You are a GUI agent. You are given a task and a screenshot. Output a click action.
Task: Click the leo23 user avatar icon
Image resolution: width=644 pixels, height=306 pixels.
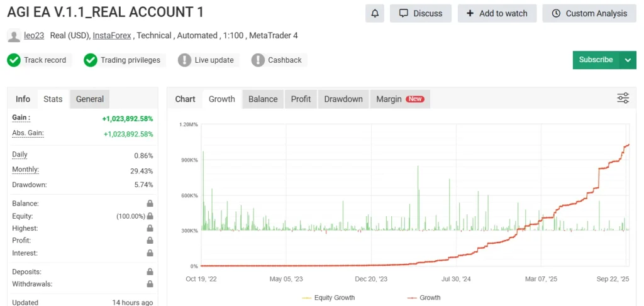(x=13, y=36)
